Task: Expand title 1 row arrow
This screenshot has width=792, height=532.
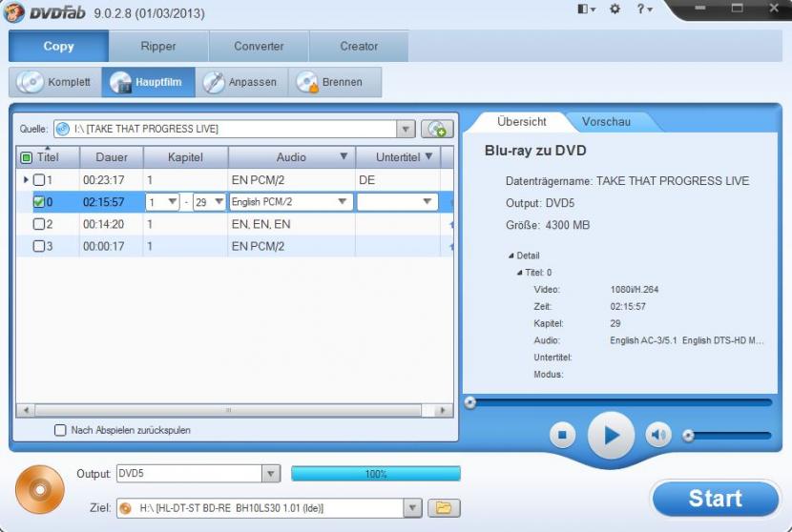Action: click(x=26, y=179)
